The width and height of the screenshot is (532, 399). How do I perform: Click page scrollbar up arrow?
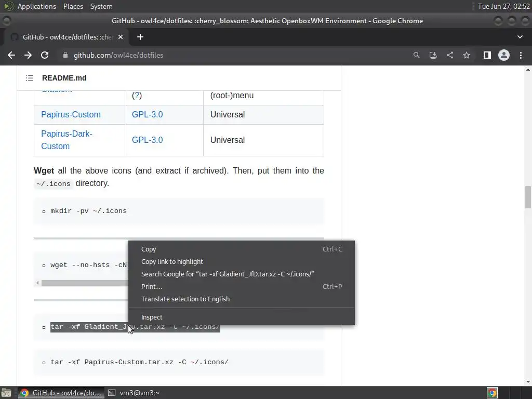point(528,70)
